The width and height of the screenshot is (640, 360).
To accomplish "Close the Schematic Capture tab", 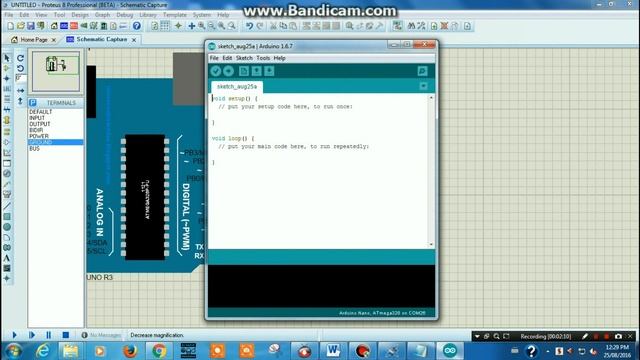I will pos(134,40).
